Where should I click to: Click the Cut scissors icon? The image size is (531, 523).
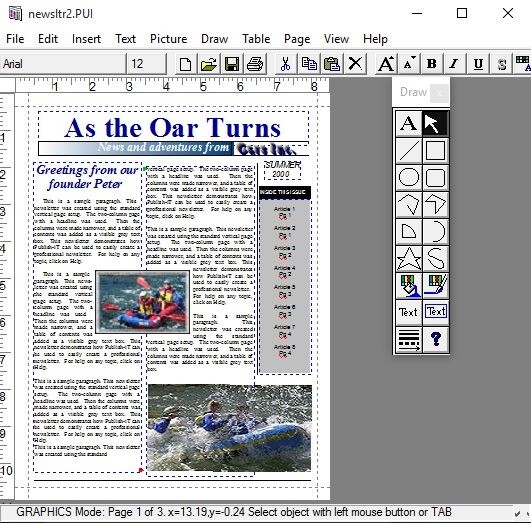coord(285,64)
